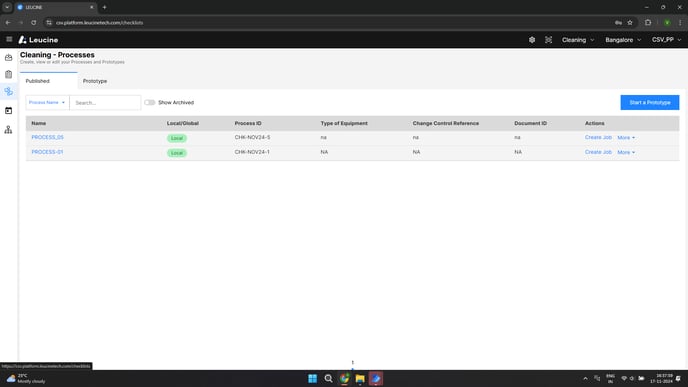Screen dimensions: 688x387
Task: Click Local badge in PROCESS_05 row
Action: click(177, 138)
